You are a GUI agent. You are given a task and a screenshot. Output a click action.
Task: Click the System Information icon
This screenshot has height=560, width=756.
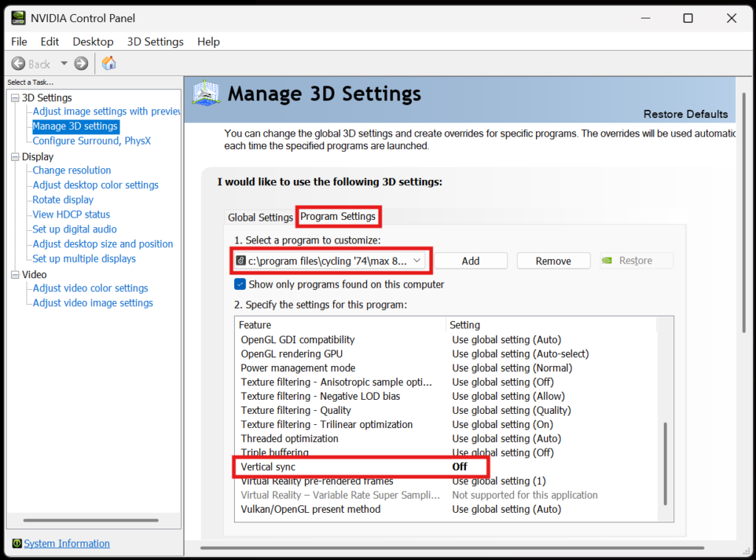16,544
